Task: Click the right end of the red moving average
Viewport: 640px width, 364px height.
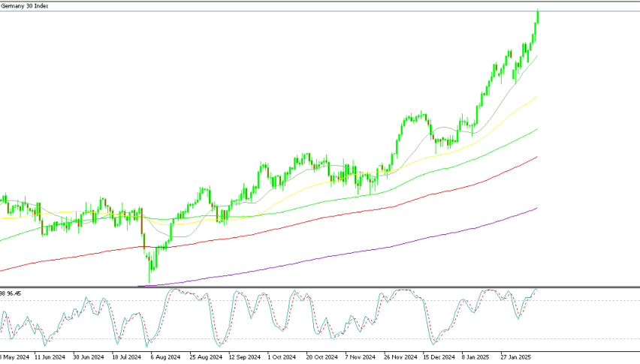Action: click(536, 158)
